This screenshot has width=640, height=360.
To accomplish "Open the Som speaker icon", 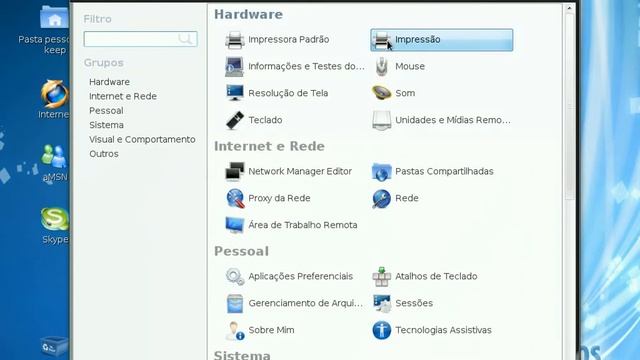I will point(382,93).
